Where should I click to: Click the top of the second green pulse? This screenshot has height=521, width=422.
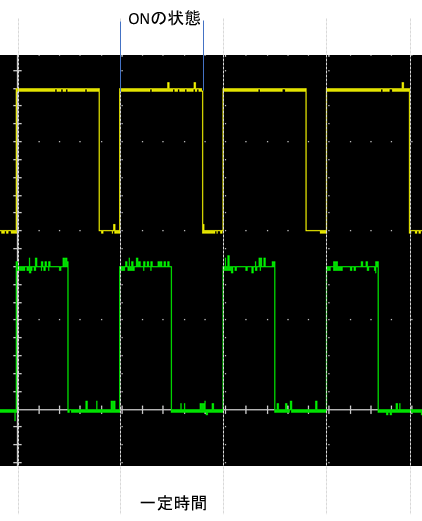[x=146, y=266]
